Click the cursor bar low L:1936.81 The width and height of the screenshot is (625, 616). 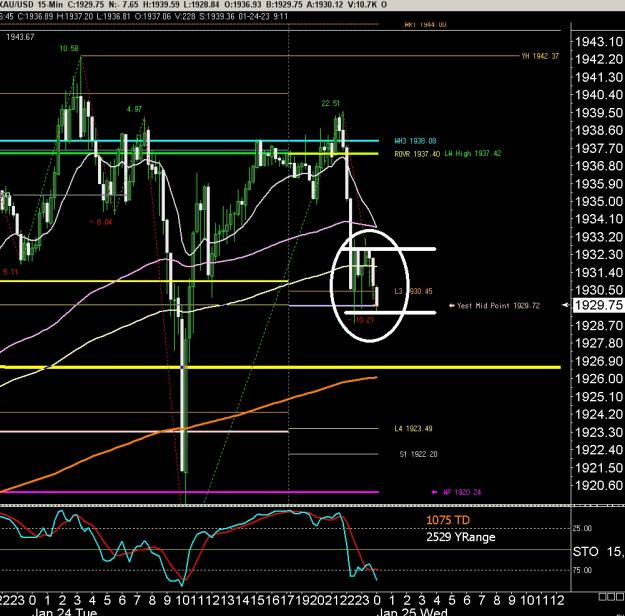[114, 16]
